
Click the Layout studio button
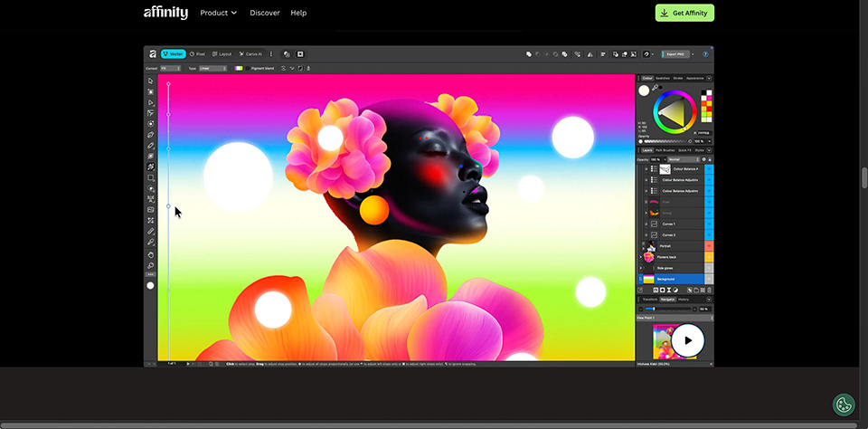pos(222,54)
